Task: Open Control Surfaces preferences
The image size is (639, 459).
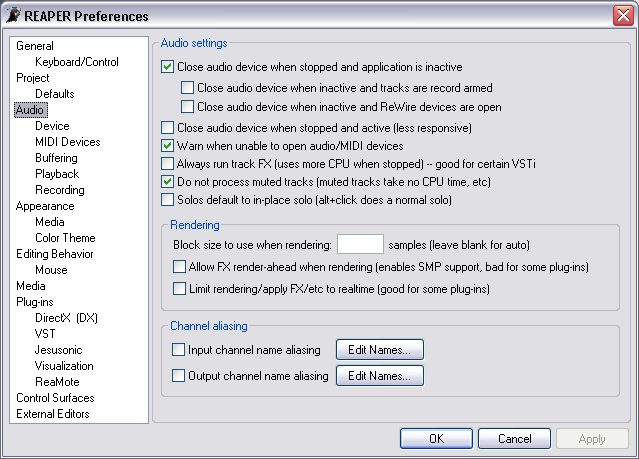Action: pyautogui.click(x=55, y=398)
